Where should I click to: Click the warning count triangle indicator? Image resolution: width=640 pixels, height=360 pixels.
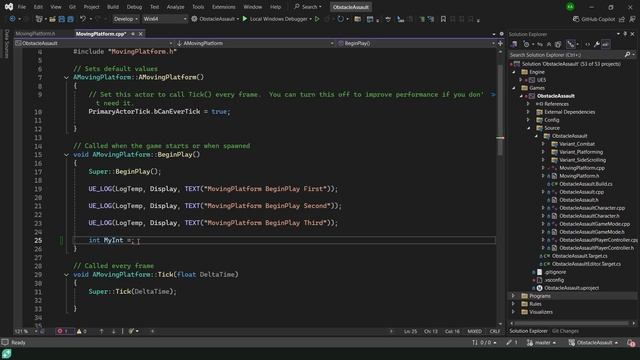pyautogui.click(x=82, y=331)
